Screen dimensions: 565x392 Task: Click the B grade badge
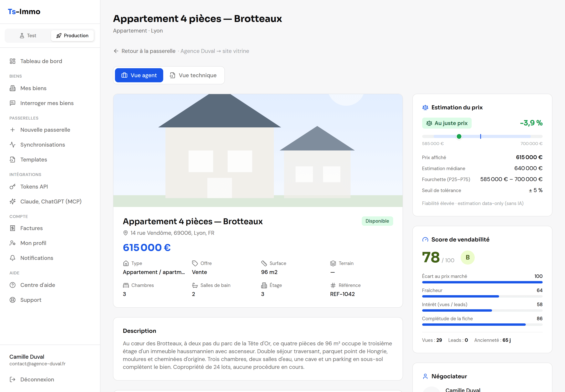pyautogui.click(x=467, y=257)
